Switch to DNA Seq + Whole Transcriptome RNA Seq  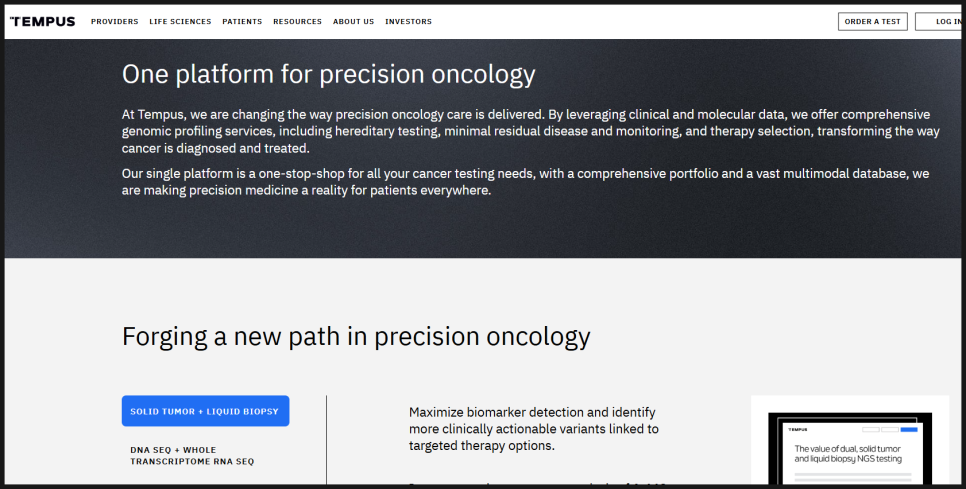point(192,456)
